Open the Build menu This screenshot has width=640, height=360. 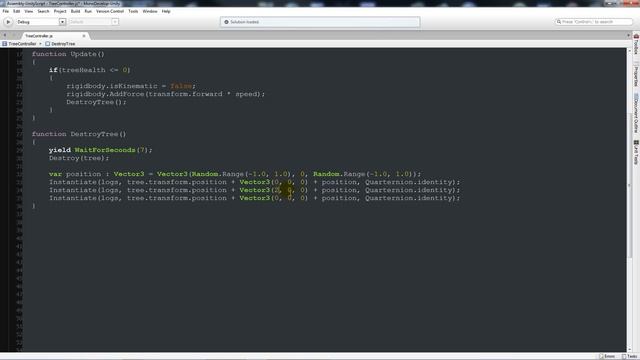(76, 11)
